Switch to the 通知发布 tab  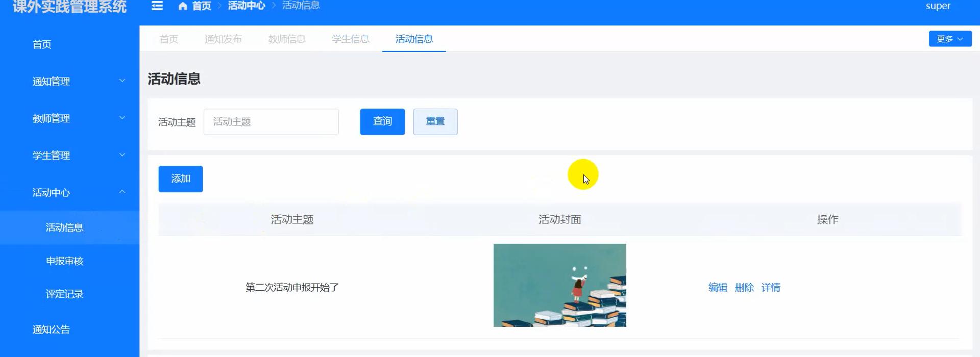click(x=223, y=39)
